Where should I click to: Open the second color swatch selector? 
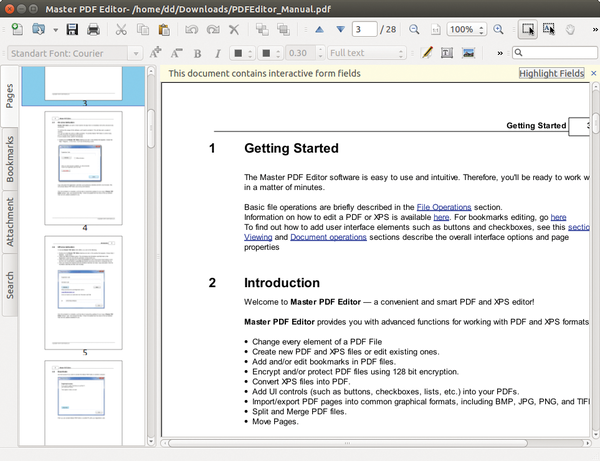[x=270, y=53]
